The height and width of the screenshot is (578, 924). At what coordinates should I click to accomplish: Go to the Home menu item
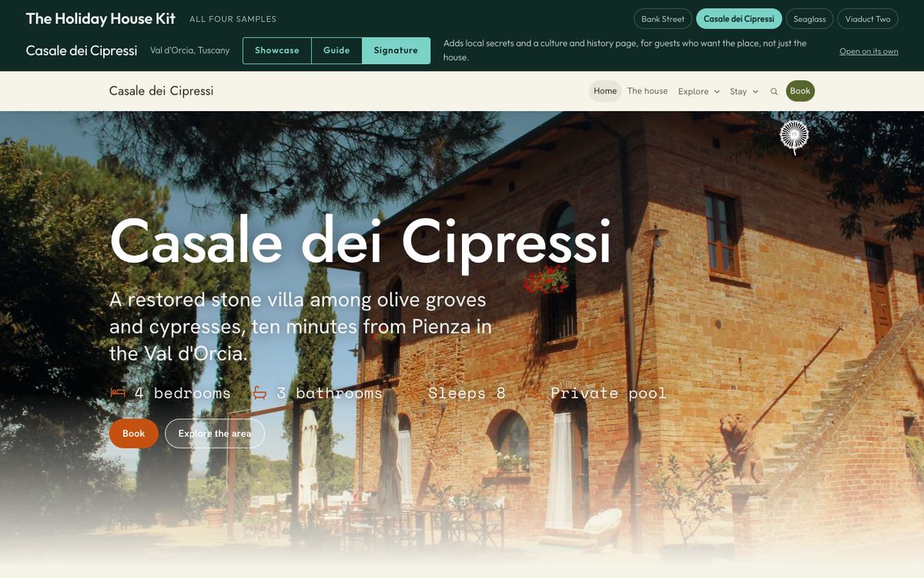pyautogui.click(x=605, y=91)
